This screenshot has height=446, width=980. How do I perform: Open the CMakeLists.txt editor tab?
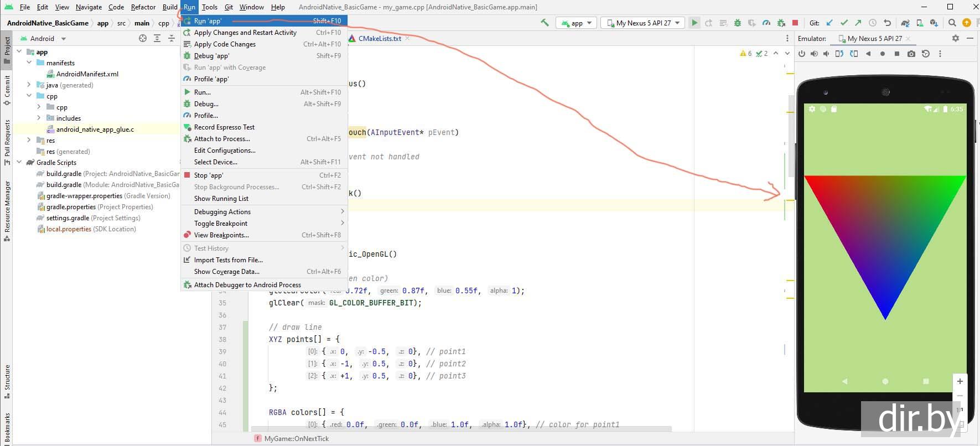coord(379,39)
